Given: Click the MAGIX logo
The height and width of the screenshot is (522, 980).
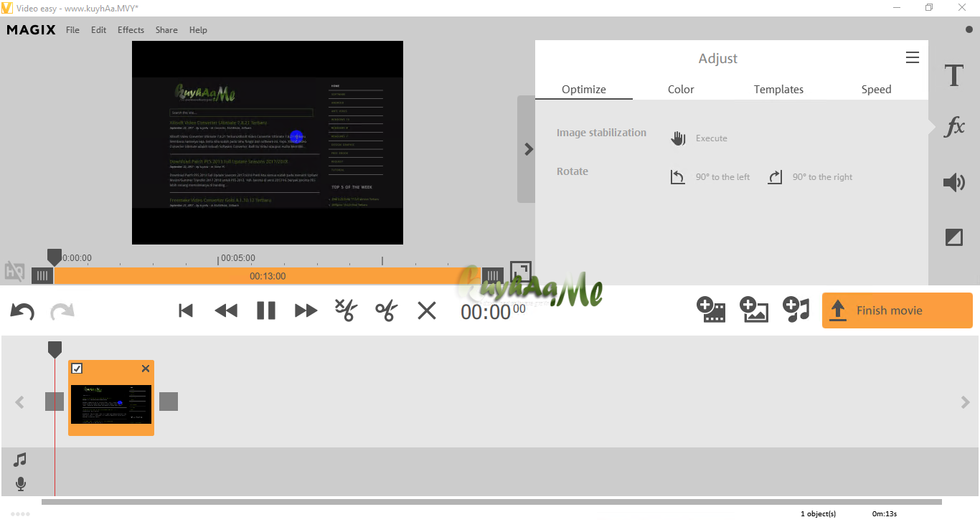Looking at the screenshot, I should (x=32, y=30).
